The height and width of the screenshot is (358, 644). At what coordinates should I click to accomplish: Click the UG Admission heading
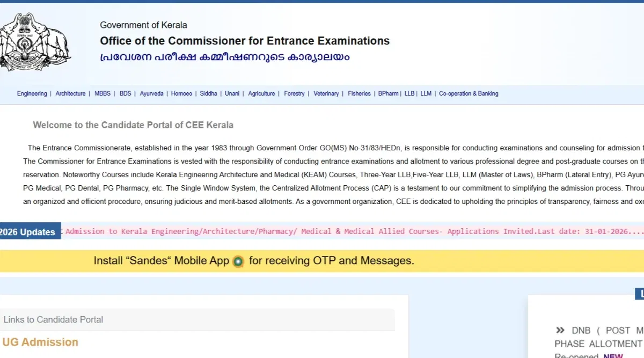click(40, 342)
